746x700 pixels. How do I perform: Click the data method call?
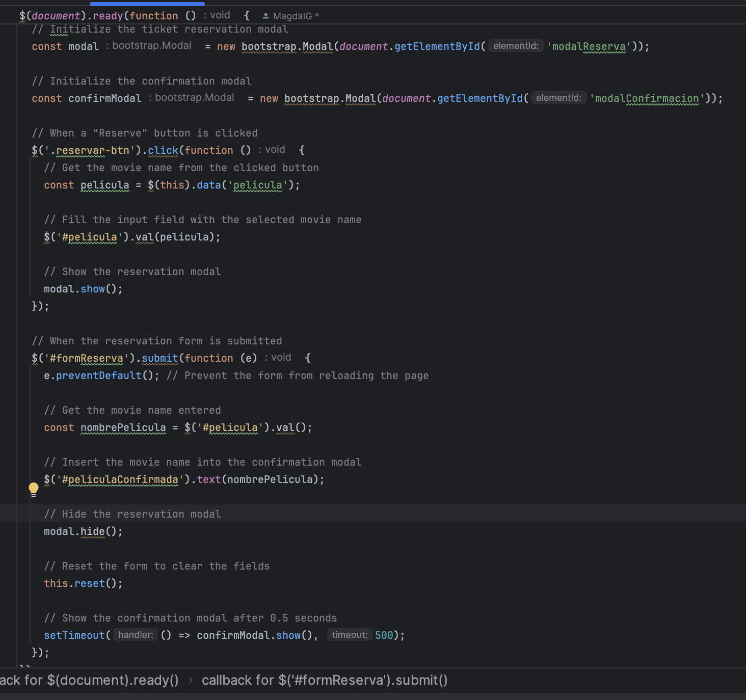point(209,185)
